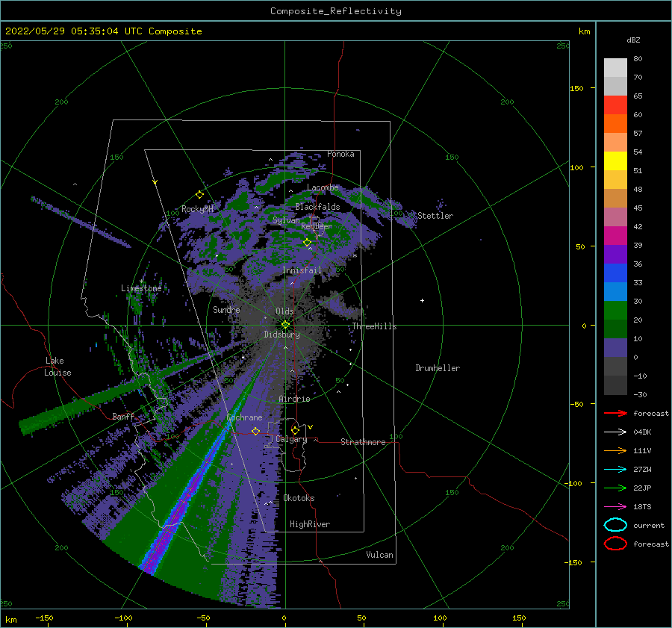Click the white plus marker north of Drumheller
The width and height of the screenshot is (672, 628).
[422, 300]
